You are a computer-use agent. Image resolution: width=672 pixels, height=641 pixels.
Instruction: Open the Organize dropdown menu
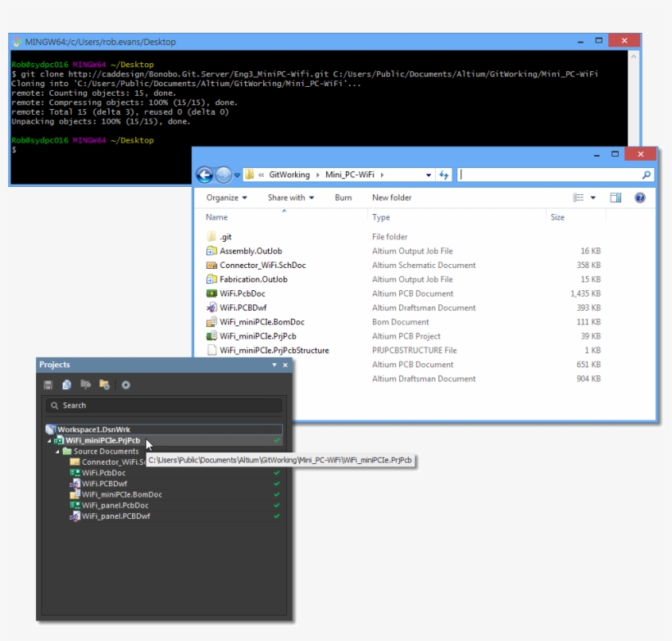pyautogui.click(x=227, y=198)
